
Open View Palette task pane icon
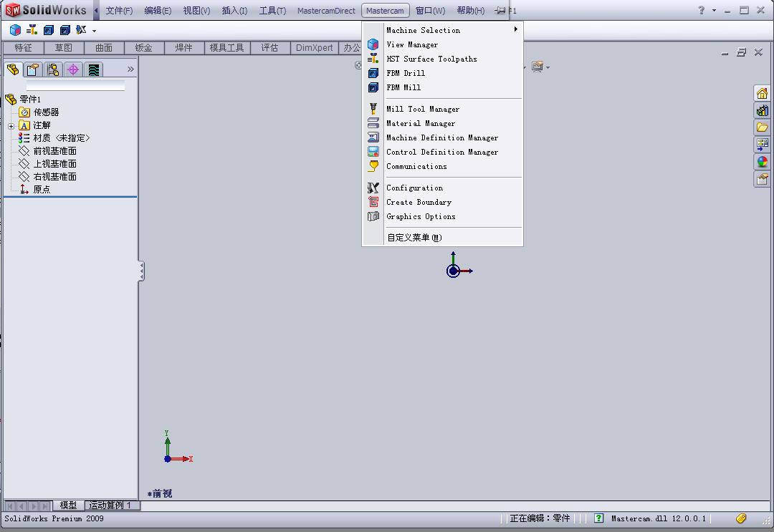[762, 145]
